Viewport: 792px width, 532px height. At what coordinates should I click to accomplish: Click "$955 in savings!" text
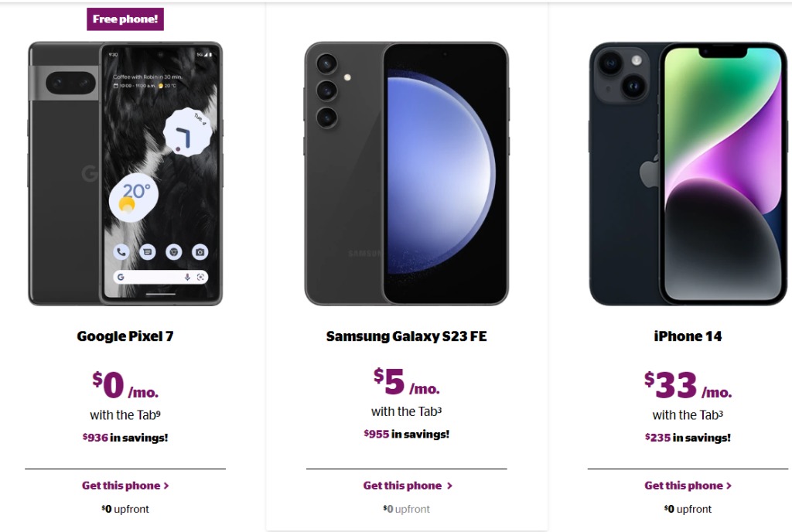tap(407, 434)
